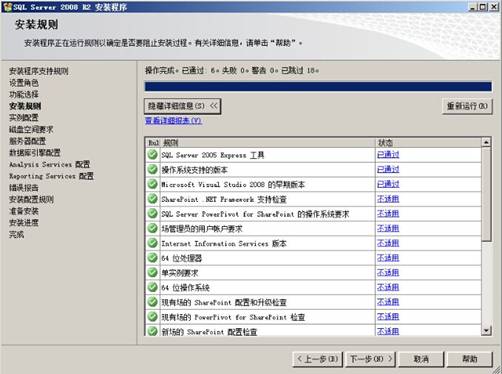Click green check icon for 现有场的 PowerPivot for SharePoint 检查
Image resolution: width=502 pixels, height=374 pixels.
click(x=153, y=317)
